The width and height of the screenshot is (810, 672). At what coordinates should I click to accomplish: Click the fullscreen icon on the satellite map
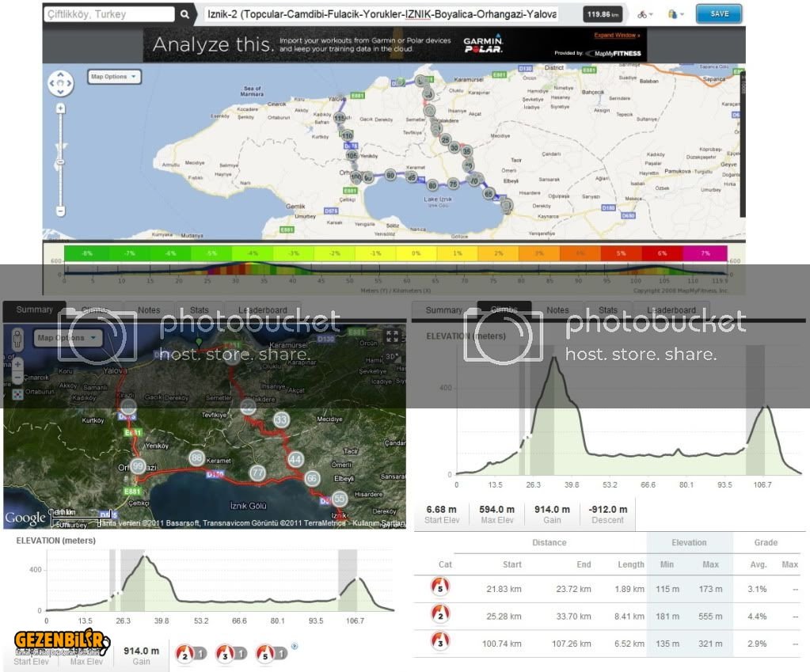(392, 336)
